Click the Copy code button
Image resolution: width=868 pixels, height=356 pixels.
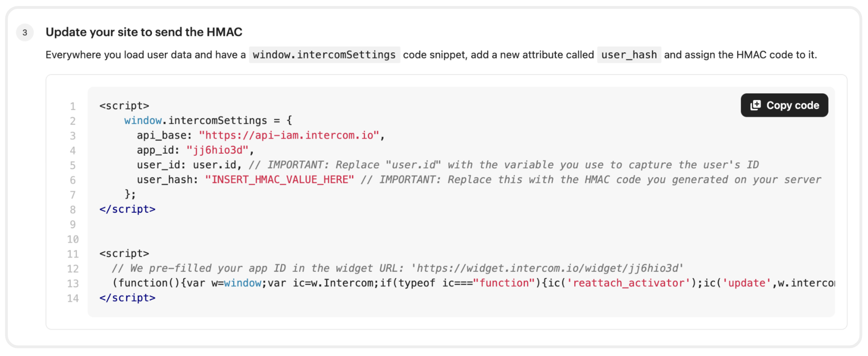(784, 105)
